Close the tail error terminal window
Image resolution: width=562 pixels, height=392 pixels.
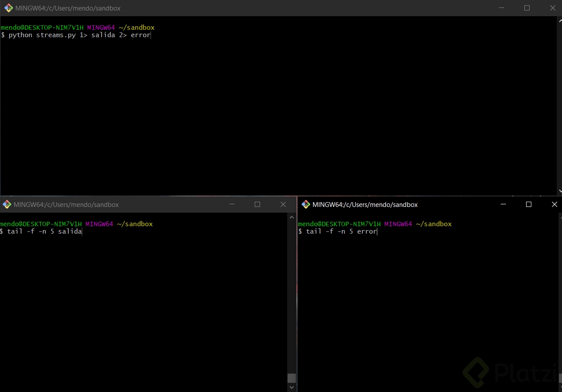554,204
